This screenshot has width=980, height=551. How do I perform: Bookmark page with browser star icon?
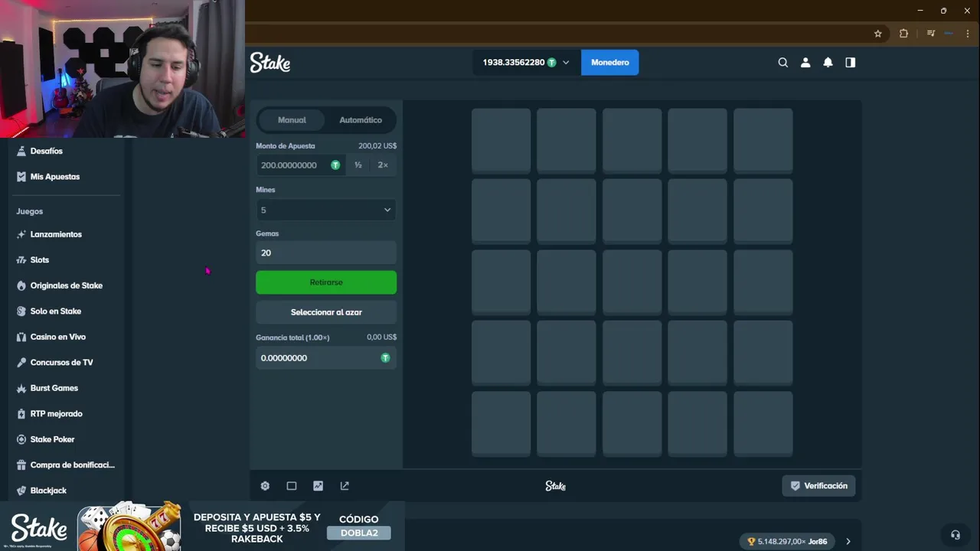(878, 34)
